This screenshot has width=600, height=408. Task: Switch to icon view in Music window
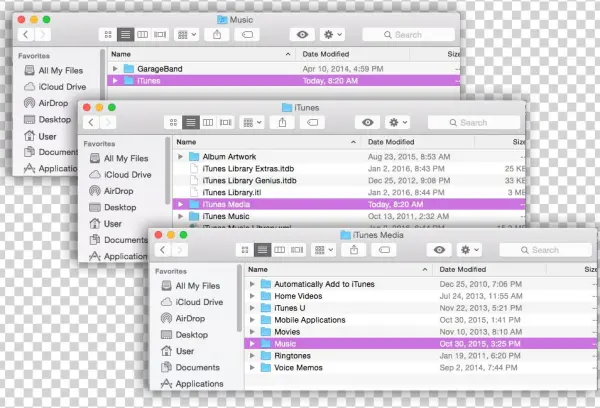[108, 35]
